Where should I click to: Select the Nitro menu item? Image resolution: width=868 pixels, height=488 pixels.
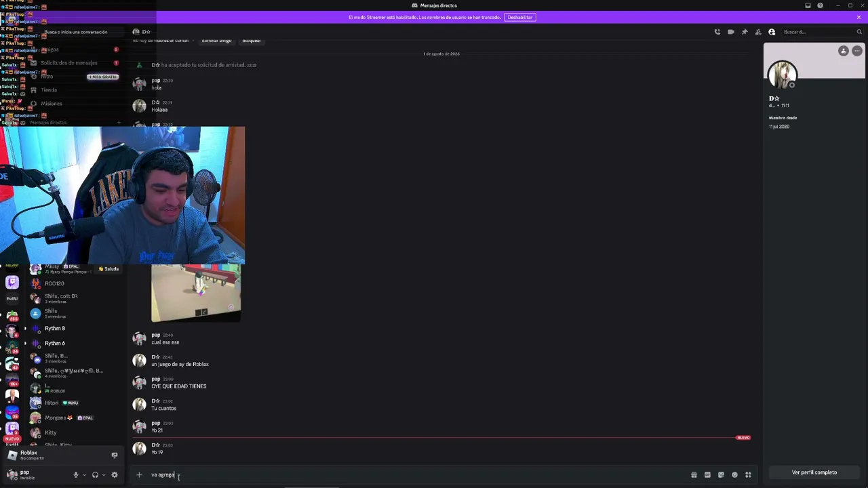76,77
